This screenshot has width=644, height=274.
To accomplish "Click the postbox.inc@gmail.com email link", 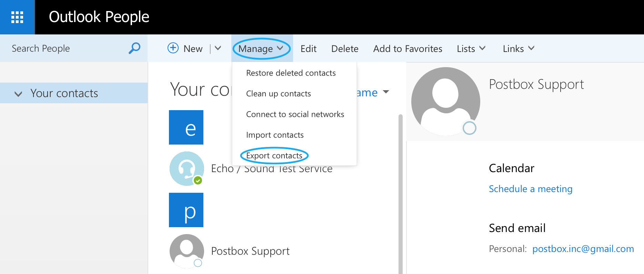I will click(x=583, y=249).
